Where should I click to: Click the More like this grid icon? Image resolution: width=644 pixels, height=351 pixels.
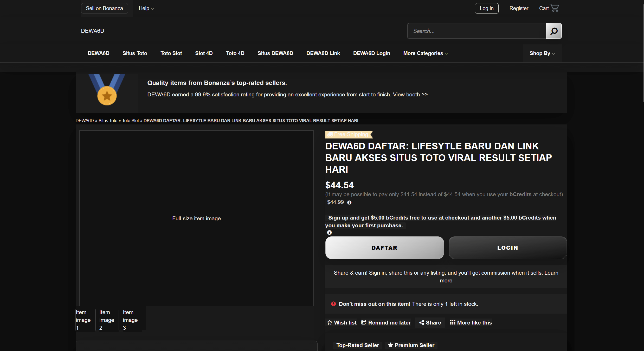coord(453,322)
